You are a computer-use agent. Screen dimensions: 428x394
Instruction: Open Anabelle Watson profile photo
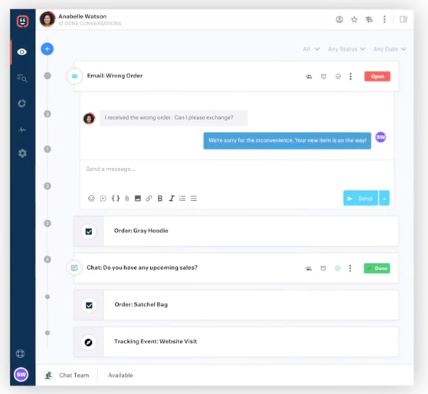point(47,19)
